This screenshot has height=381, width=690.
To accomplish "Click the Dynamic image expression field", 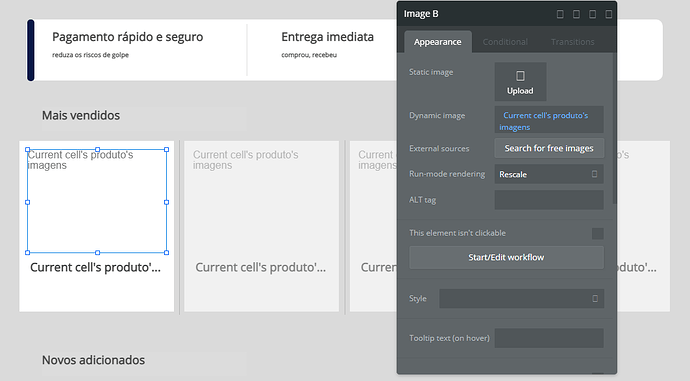I will pyautogui.click(x=549, y=120).
